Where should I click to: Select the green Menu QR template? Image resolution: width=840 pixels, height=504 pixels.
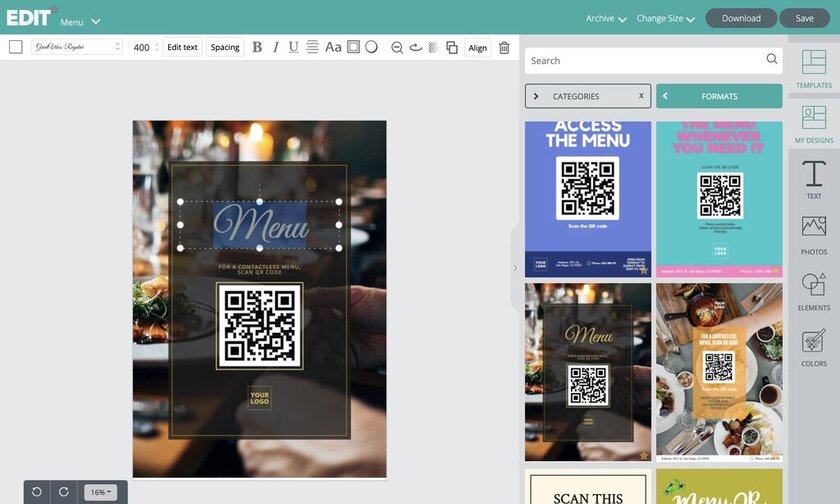tap(719, 487)
